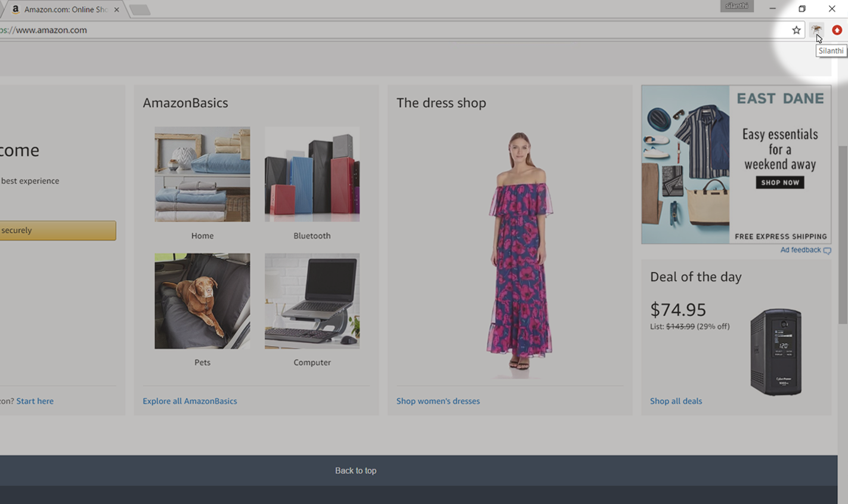Open the Deal of the day product image

pos(776,352)
